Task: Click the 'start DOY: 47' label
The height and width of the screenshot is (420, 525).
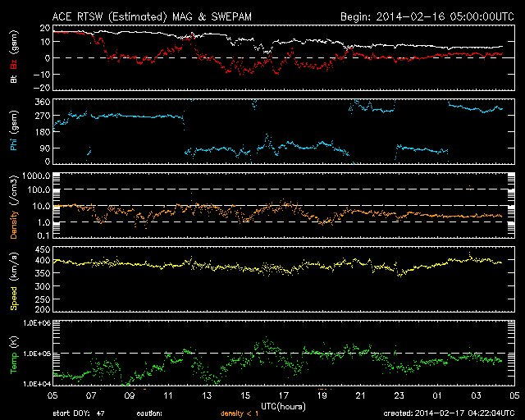Action: click(79, 413)
